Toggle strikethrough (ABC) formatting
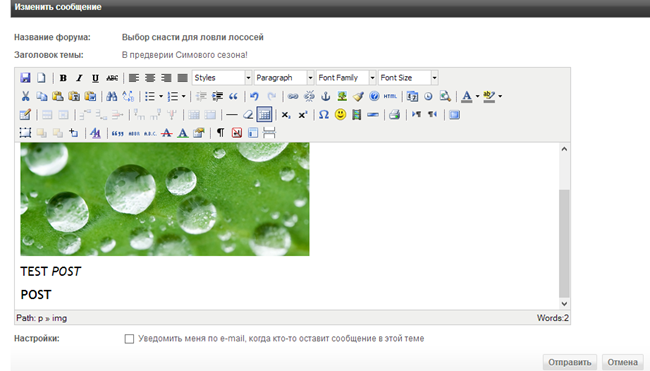Viewport: 650px width, 371px height. [x=112, y=78]
